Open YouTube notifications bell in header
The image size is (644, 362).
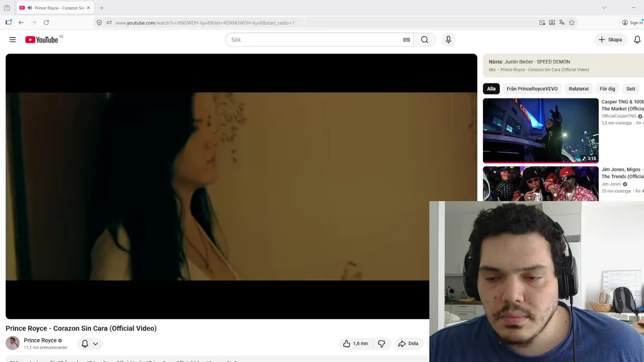point(637,40)
